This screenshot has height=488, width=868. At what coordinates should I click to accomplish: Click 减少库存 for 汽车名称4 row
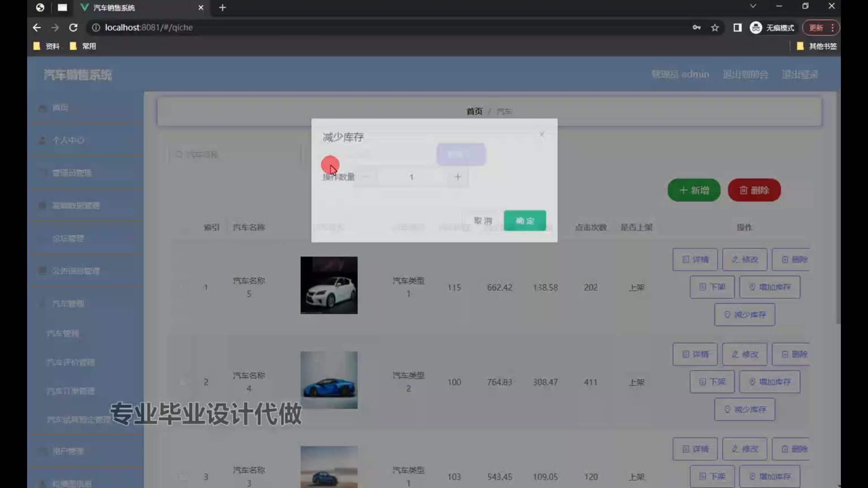coord(745,409)
